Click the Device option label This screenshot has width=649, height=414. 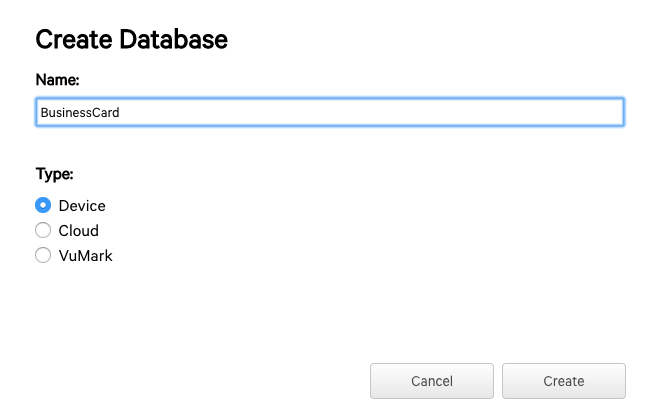[x=82, y=206]
